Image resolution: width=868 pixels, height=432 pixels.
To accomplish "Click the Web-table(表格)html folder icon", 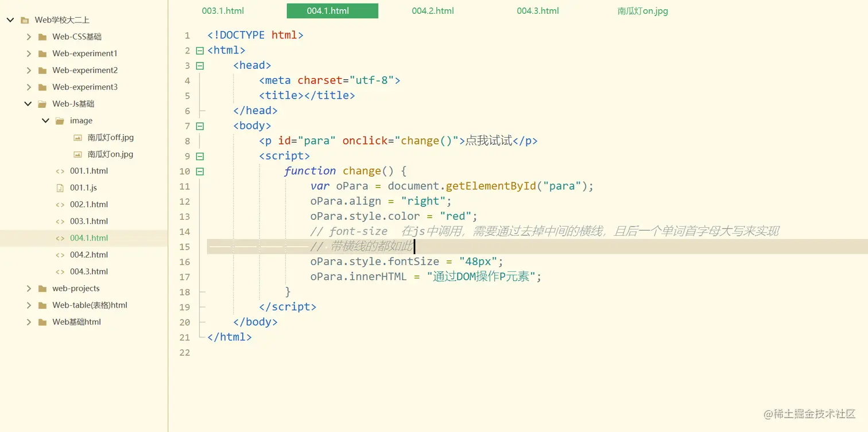I will (42, 305).
